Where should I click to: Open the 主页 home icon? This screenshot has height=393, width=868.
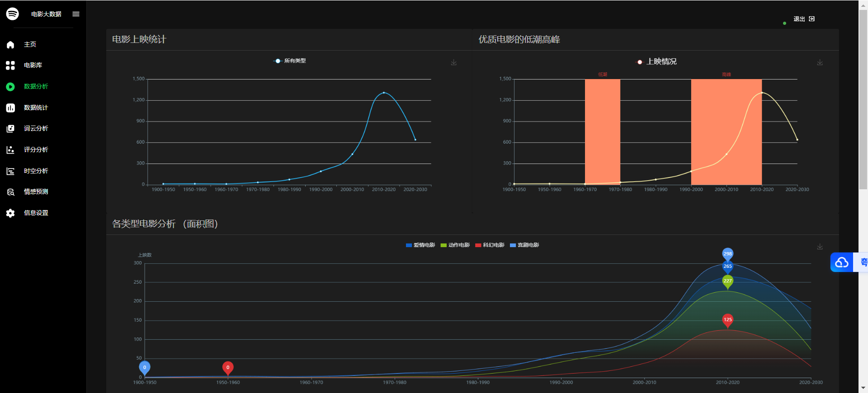coord(10,45)
